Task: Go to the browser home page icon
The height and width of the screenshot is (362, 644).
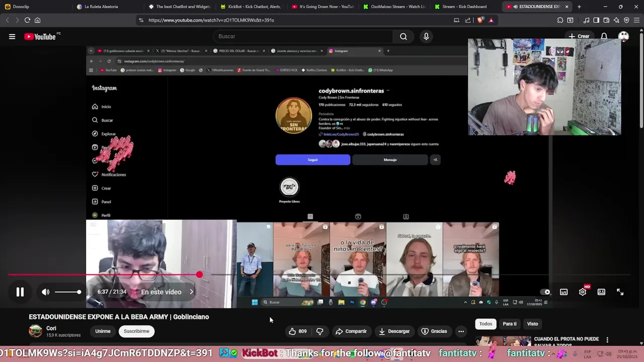Action: [37, 20]
